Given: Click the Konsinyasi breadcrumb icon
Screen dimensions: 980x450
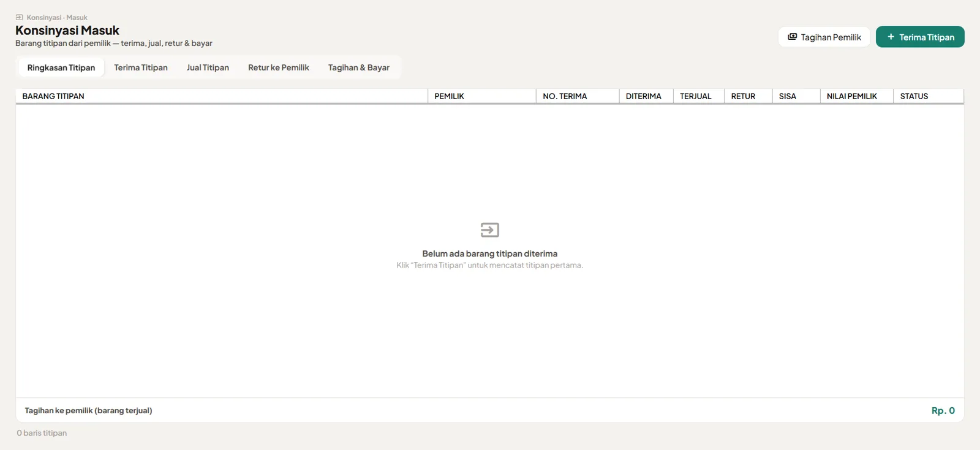Looking at the screenshot, I should coord(19,18).
